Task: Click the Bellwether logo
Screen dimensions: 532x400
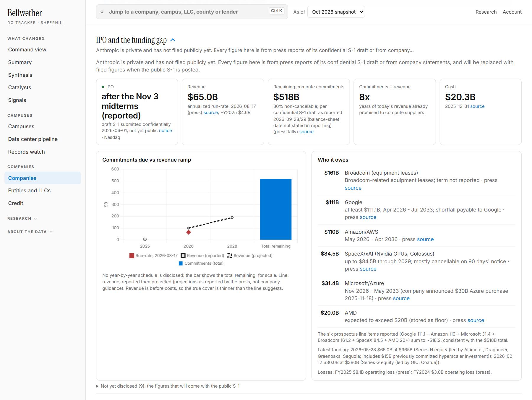Action: coord(25,13)
